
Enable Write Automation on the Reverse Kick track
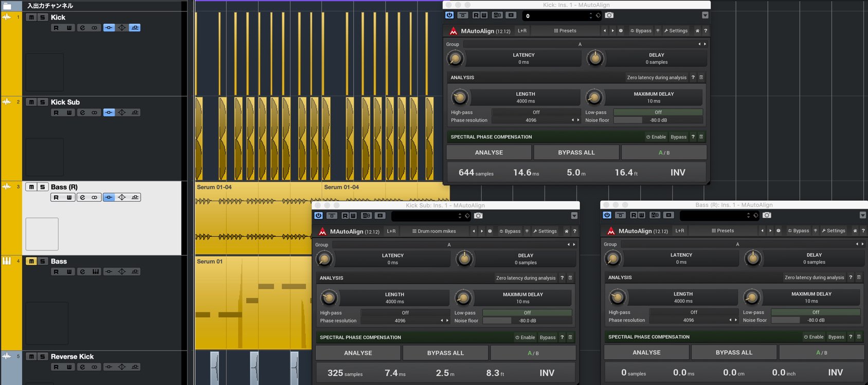click(x=69, y=367)
